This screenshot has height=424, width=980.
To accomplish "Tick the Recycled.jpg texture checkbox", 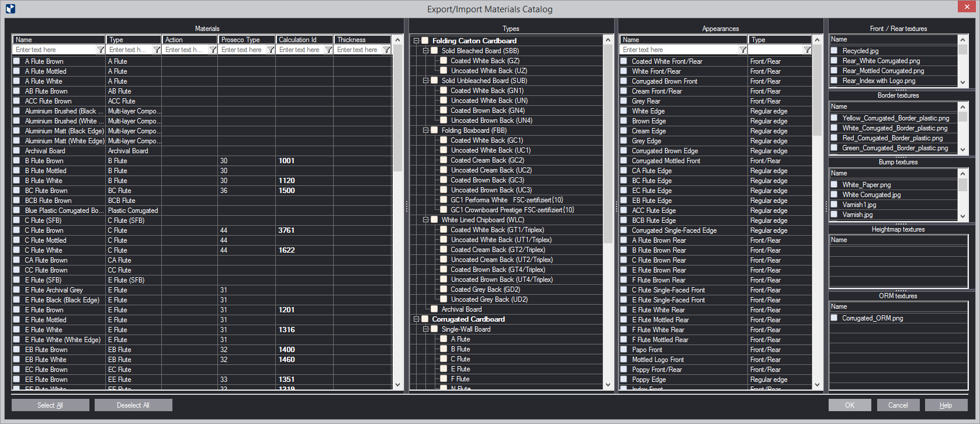I will pyautogui.click(x=834, y=50).
